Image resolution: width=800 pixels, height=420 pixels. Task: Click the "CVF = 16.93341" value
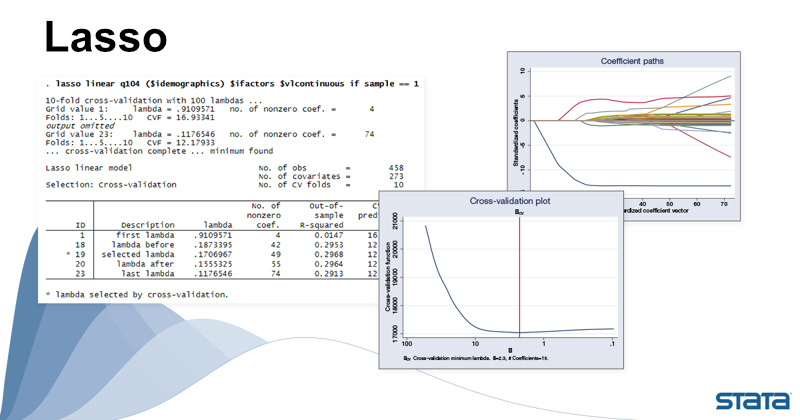tap(181, 117)
